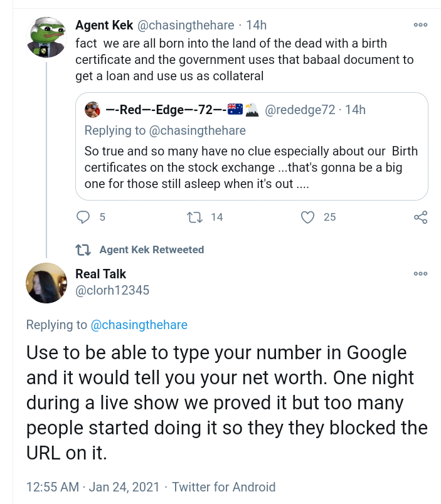Share Agent Kek's tweet
The image size is (441, 504).
click(420, 217)
